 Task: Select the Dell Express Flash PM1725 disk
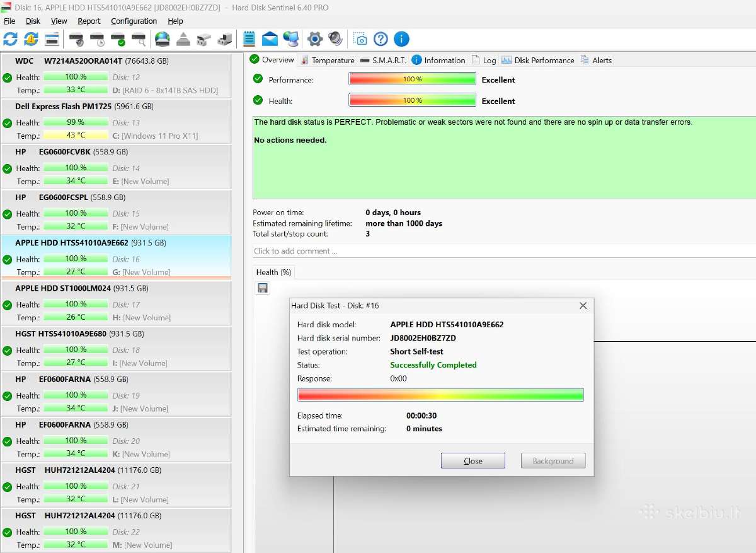click(116, 120)
